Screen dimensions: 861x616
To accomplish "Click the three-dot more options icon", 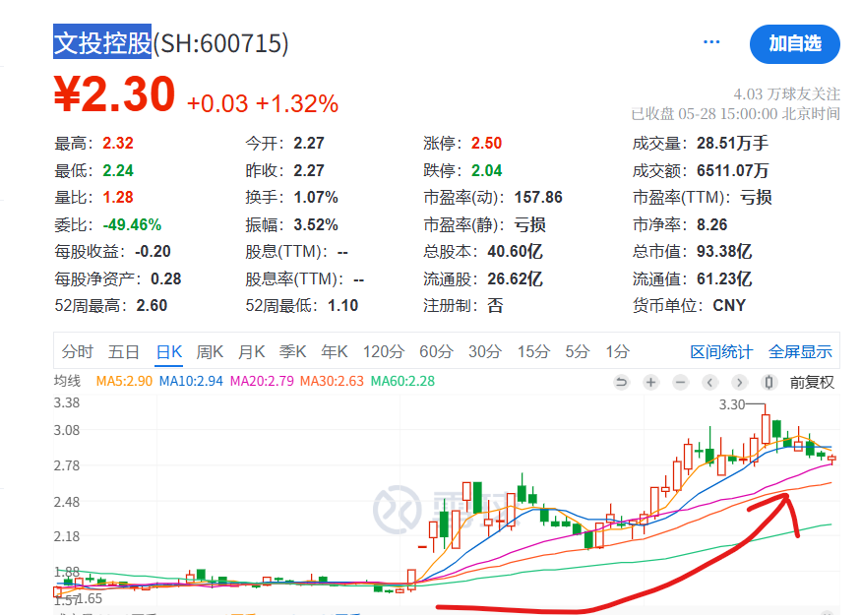I will [711, 41].
